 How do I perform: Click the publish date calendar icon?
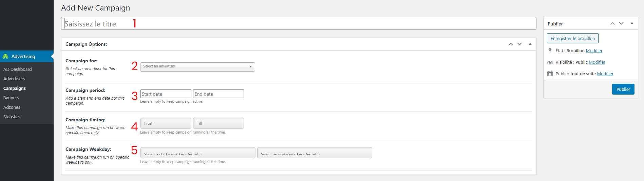click(x=550, y=74)
